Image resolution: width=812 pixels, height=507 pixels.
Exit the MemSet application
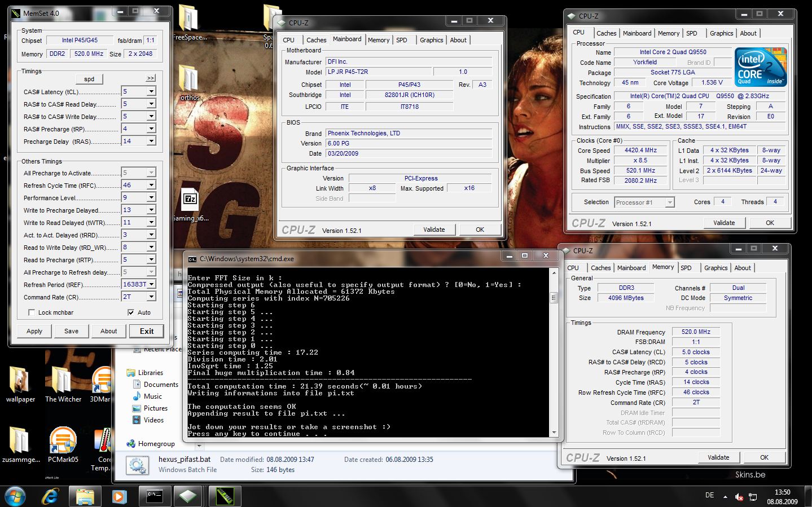pyautogui.click(x=147, y=331)
